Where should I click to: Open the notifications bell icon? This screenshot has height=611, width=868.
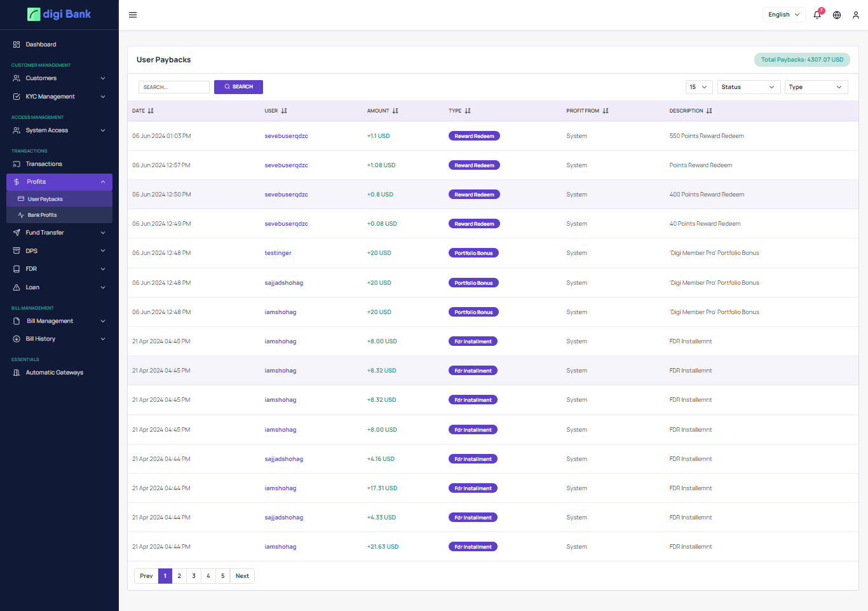point(817,15)
